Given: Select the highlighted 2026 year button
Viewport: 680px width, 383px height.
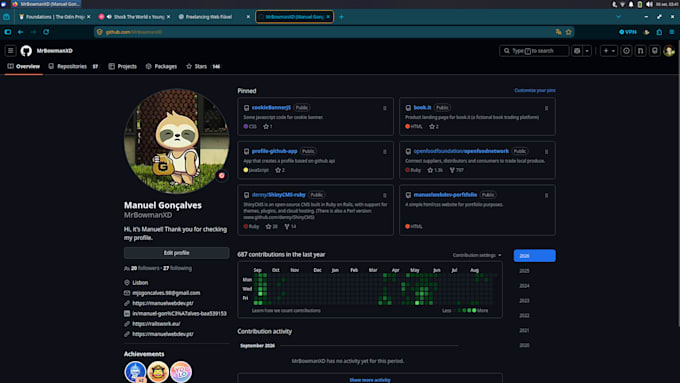Looking at the screenshot, I should pyautogui.click(x=534, y=255).
